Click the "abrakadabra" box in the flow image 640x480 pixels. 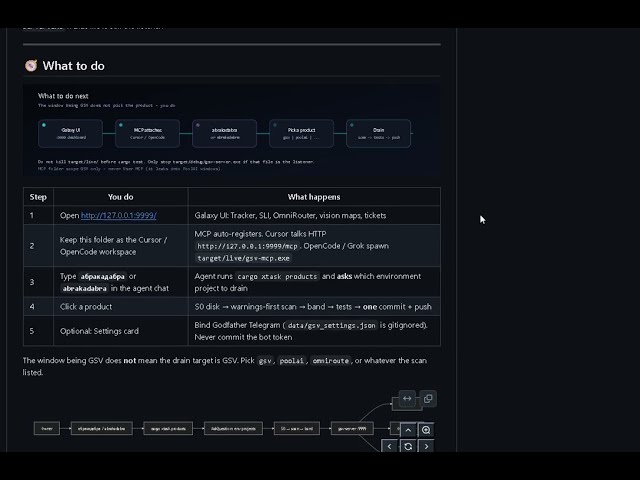[224, 133]
